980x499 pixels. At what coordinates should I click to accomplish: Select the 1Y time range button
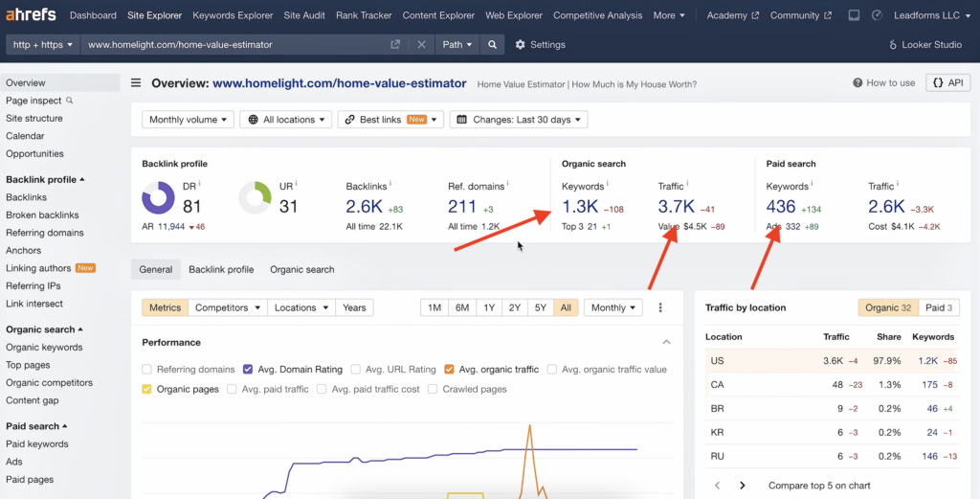[489, 307]
